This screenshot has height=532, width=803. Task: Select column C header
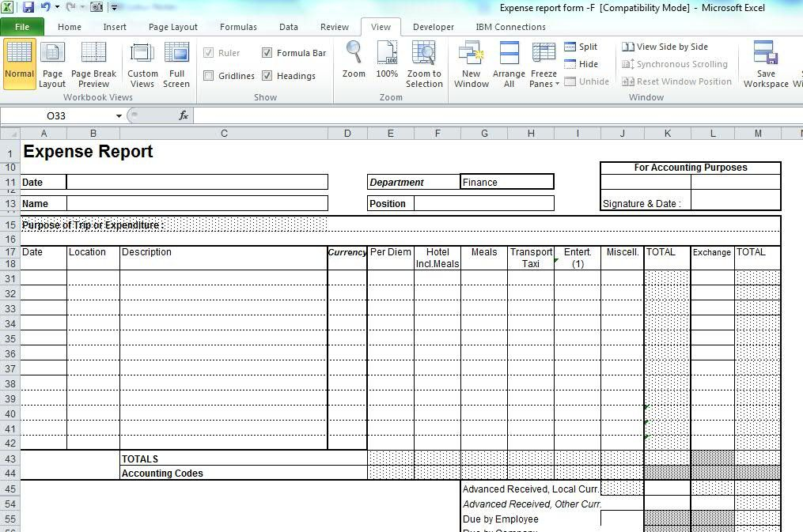click(224, 134)
